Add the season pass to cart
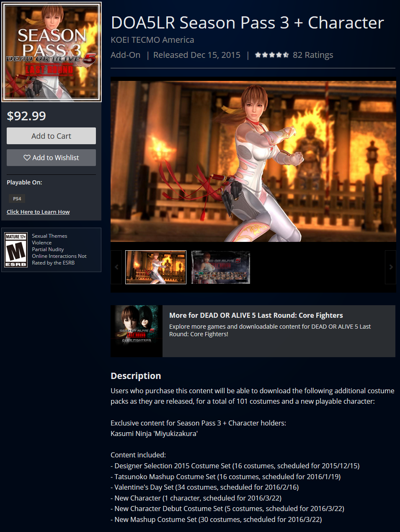This screenshot has width=400, height=532. 51,135
